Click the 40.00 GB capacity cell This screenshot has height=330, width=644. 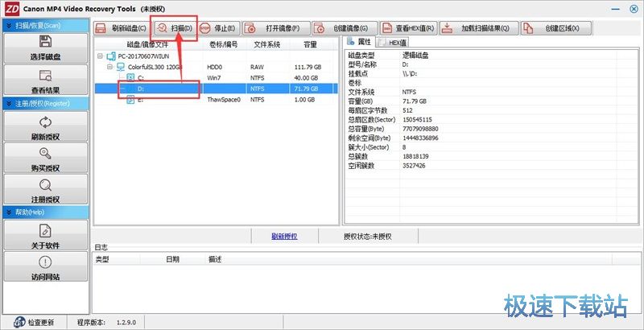click(x=307, y=77)
